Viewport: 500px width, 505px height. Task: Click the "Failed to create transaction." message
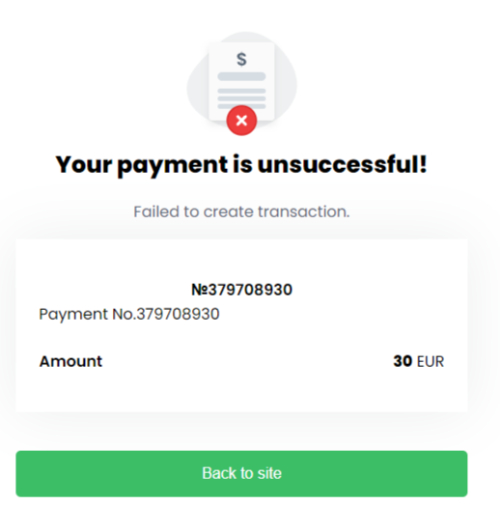point(242,212)
